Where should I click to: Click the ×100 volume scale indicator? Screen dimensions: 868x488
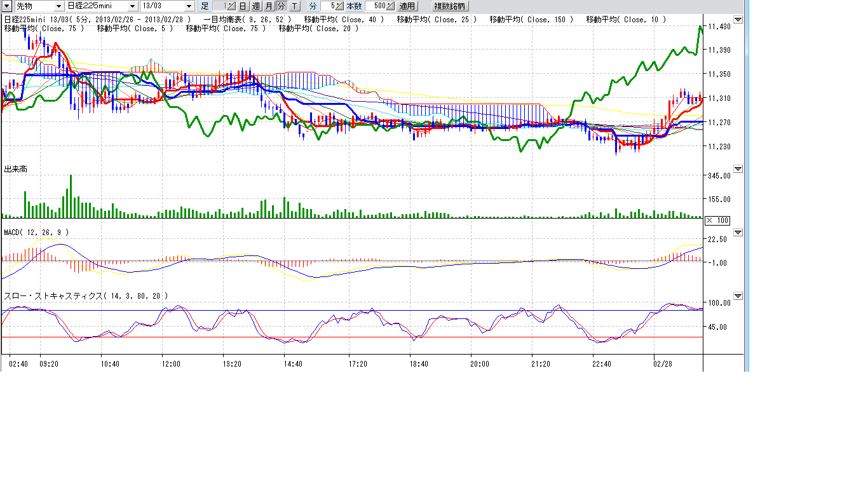coord(718,220)
